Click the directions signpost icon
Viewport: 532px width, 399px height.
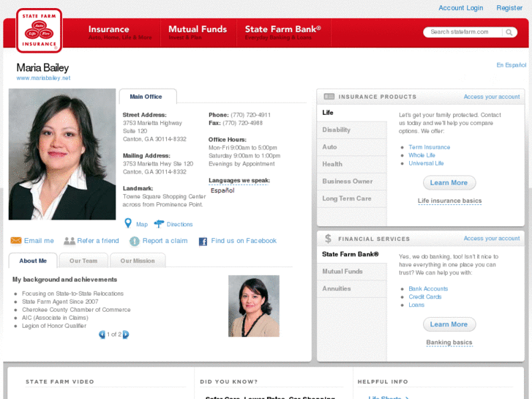[x=159, y=224]
